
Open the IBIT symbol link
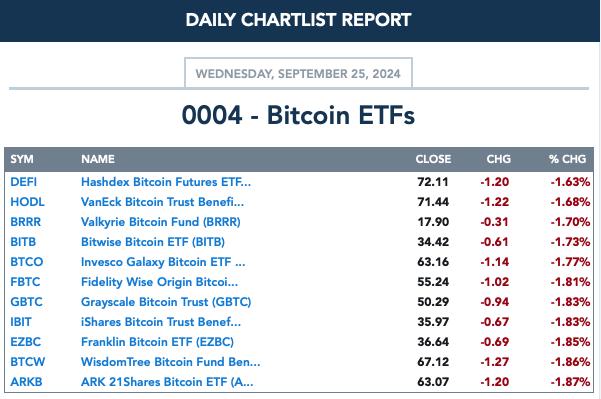[x=21, y=322]
